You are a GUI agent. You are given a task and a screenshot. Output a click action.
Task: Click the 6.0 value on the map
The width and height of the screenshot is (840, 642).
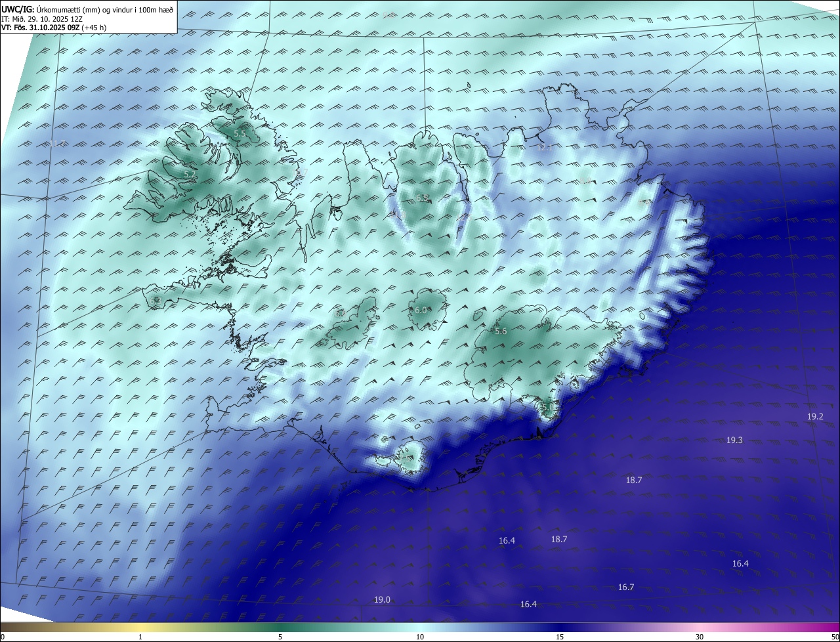pos(421,310)
